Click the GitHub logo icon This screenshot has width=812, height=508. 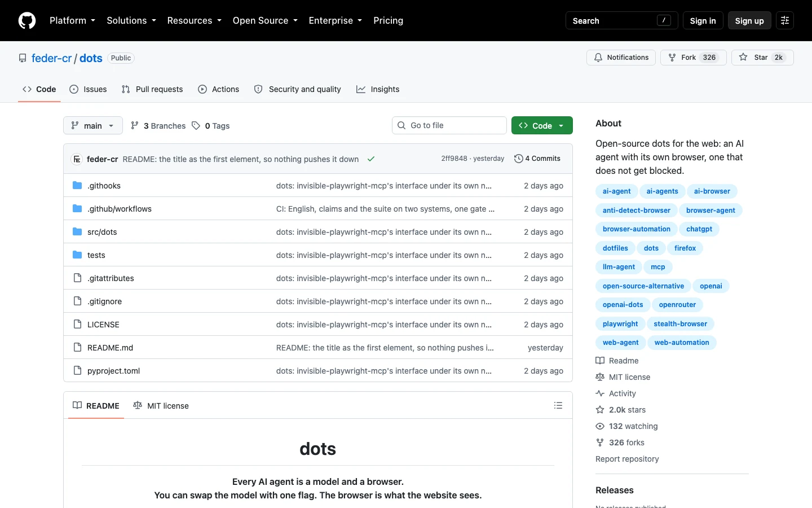pyautogui.click(x=27, y=20)
